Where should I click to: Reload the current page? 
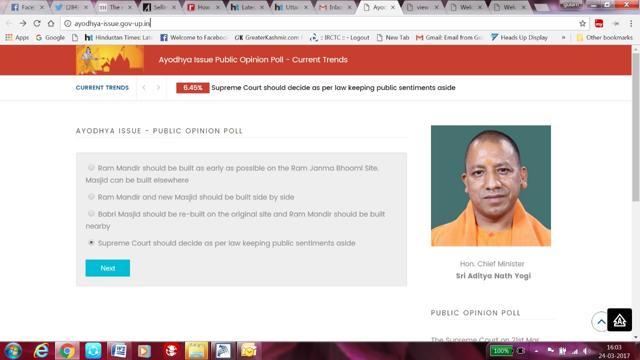pos(37,24)
